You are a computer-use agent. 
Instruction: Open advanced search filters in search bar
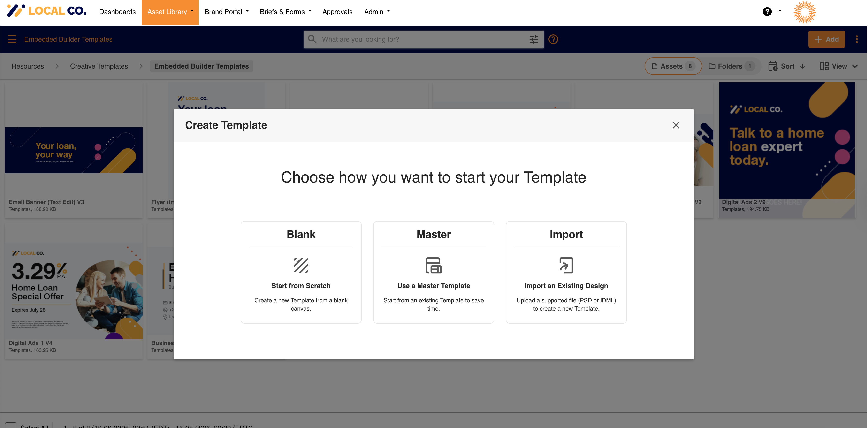tap(534, 39)
